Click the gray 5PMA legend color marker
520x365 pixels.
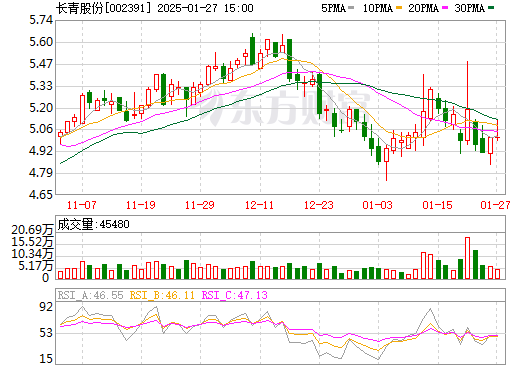(x=351, y=8)
